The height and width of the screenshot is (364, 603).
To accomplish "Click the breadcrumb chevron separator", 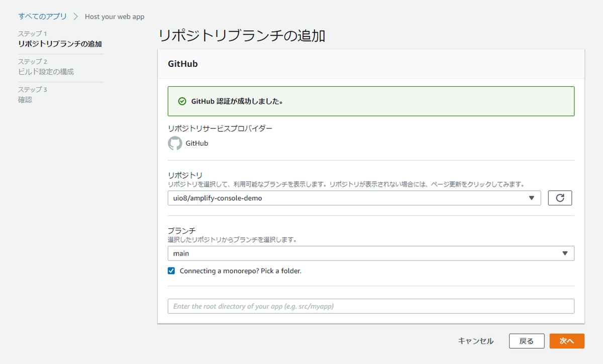I will (x=76, y=17).
